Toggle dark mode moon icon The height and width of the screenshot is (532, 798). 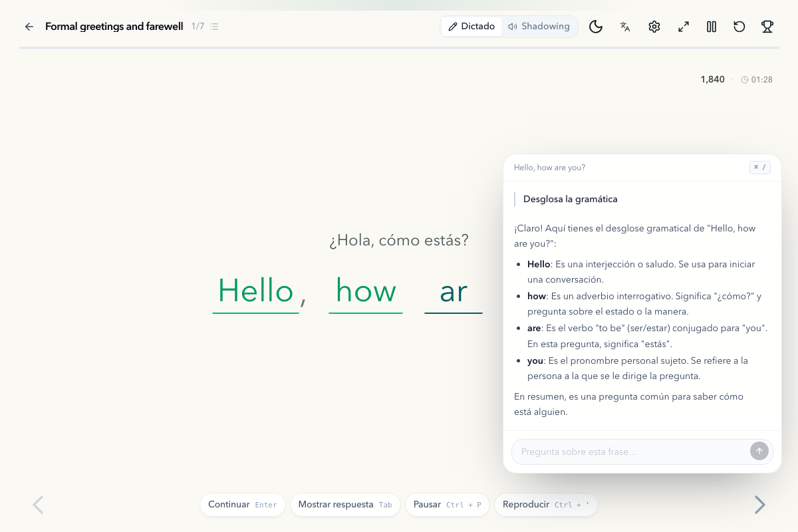596,27
